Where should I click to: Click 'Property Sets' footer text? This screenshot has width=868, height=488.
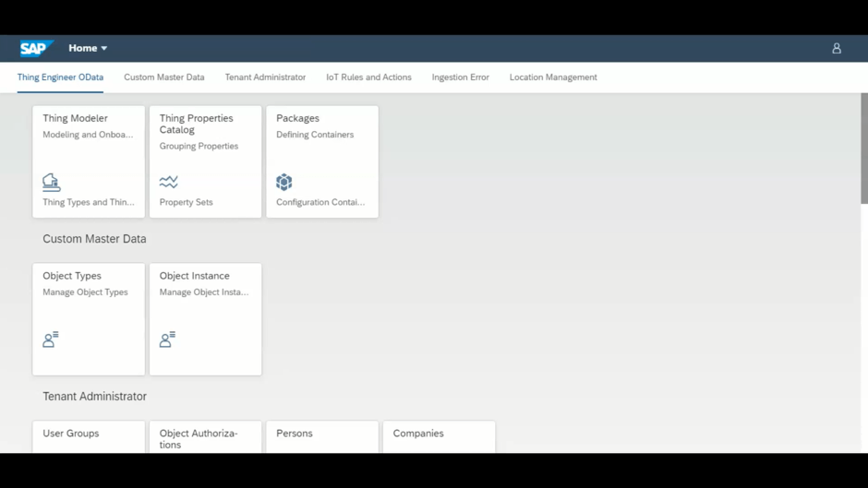pos(186,203)
